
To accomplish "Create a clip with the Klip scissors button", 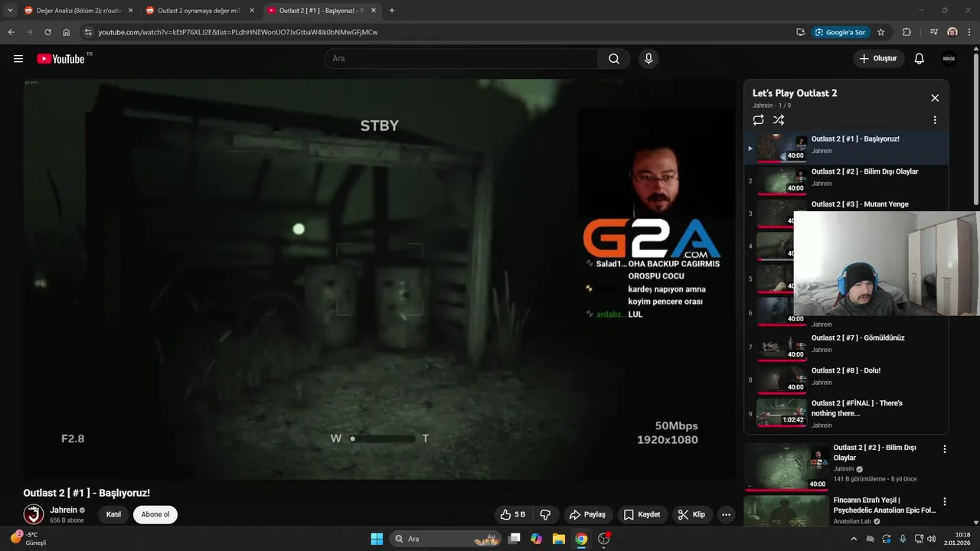I will pos(691,515).
